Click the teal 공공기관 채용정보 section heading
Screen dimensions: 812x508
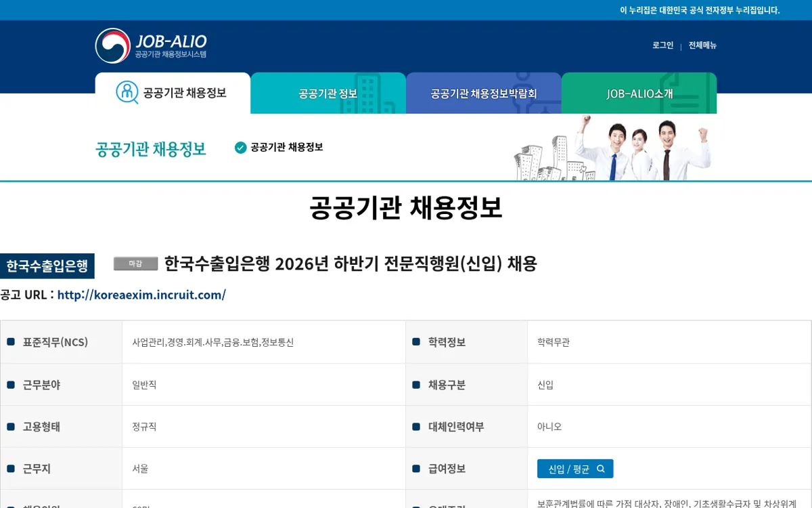coord(151,149)
